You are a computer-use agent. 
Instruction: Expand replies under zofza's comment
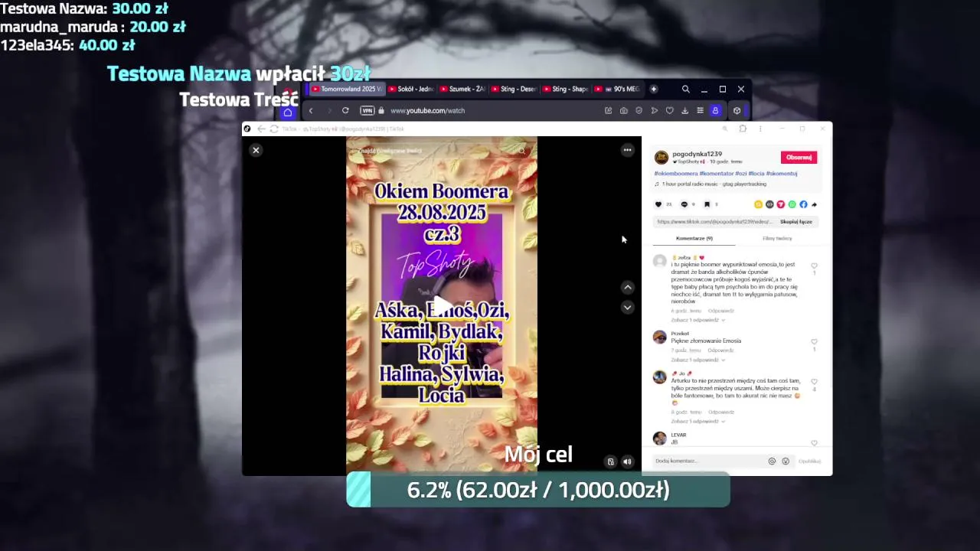pyautogui.click(x=698, y=320)
